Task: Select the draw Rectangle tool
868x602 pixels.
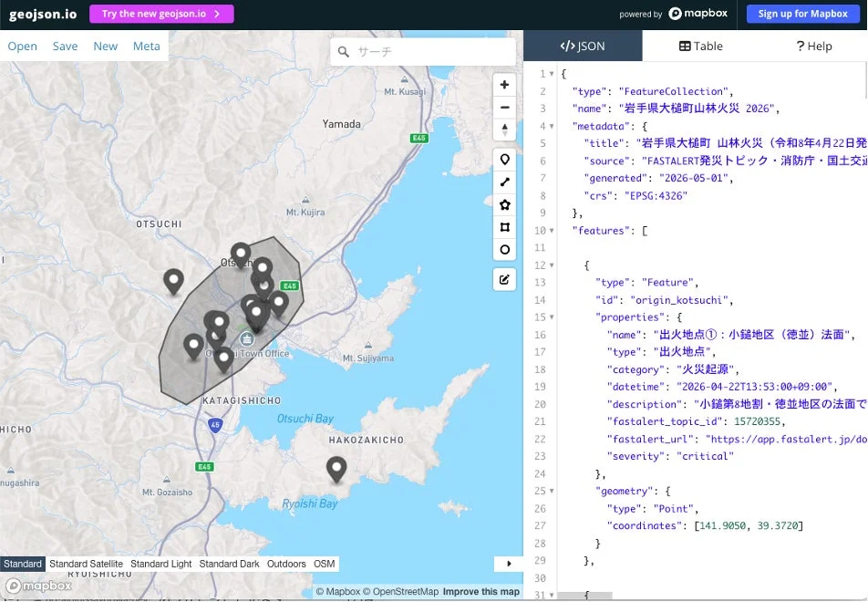Action: pyautogui.click(x=504, y=227)
